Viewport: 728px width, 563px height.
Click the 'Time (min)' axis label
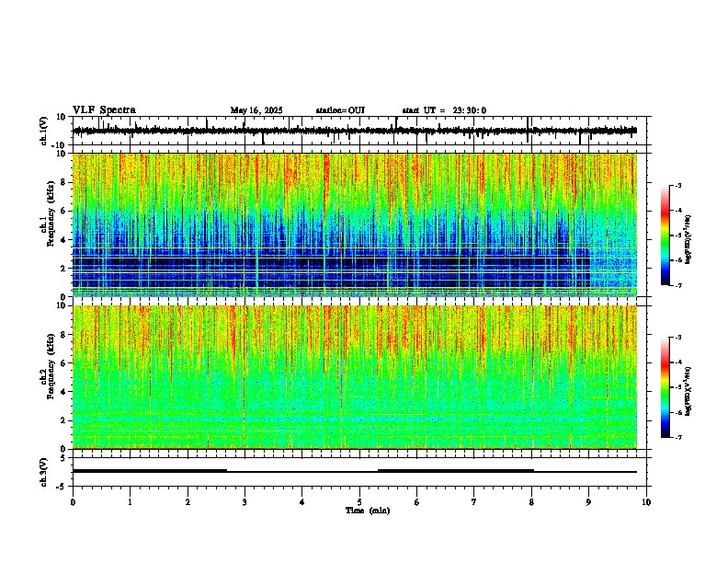(x=368, y=511)
